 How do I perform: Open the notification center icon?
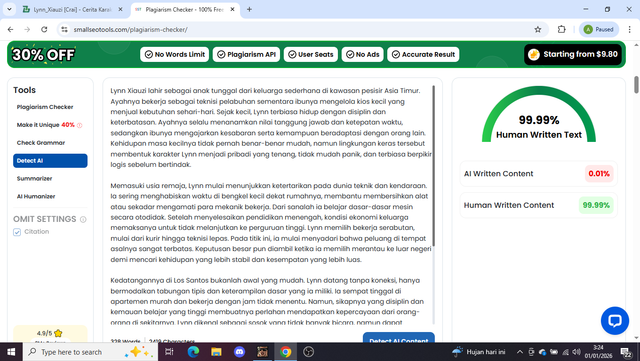626,352
